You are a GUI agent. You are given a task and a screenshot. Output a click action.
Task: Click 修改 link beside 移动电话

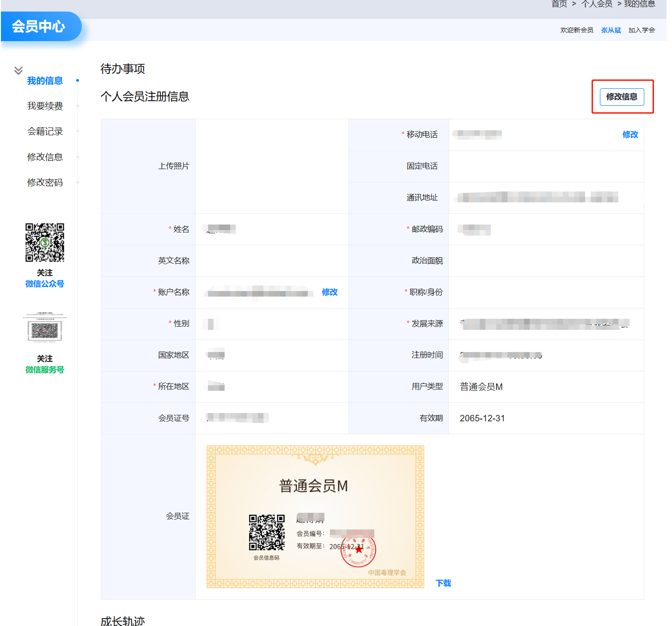[630, 134]
